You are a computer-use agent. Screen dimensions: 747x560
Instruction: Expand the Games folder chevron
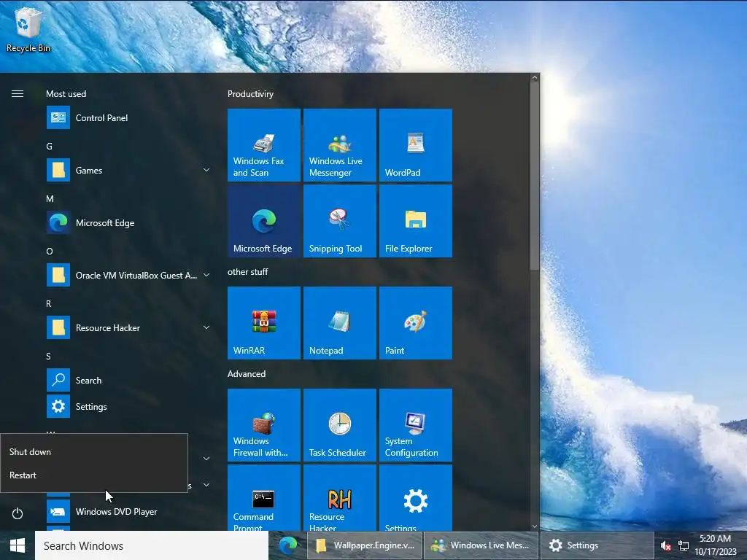click(x=206, y=170)
